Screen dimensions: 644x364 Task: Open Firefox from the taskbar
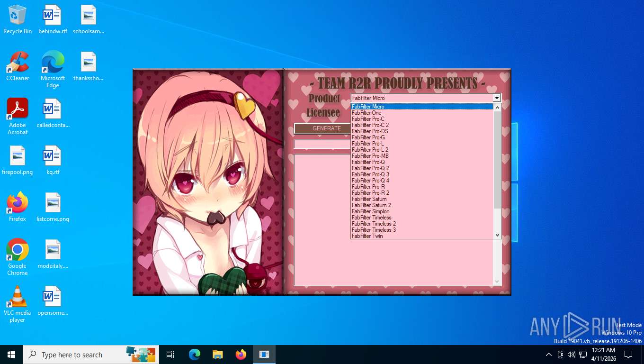point(241,355)
